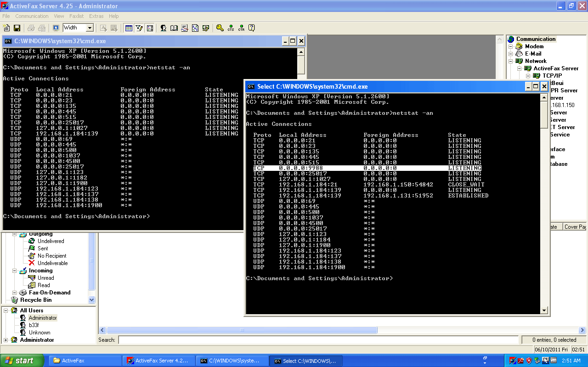The width and height of the screenshot is (588, 367).
Task: Switch to C:\WINDOWS\syste... taskbar button
Action: coord(232,361)
